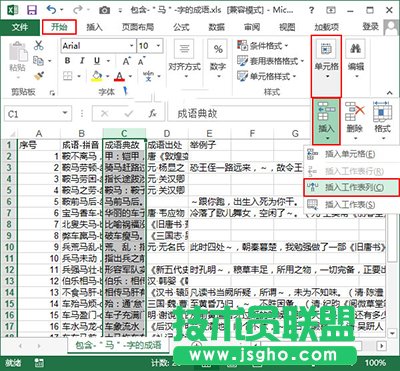
Task: Click the Format cells button
Action: pos(382,121)
